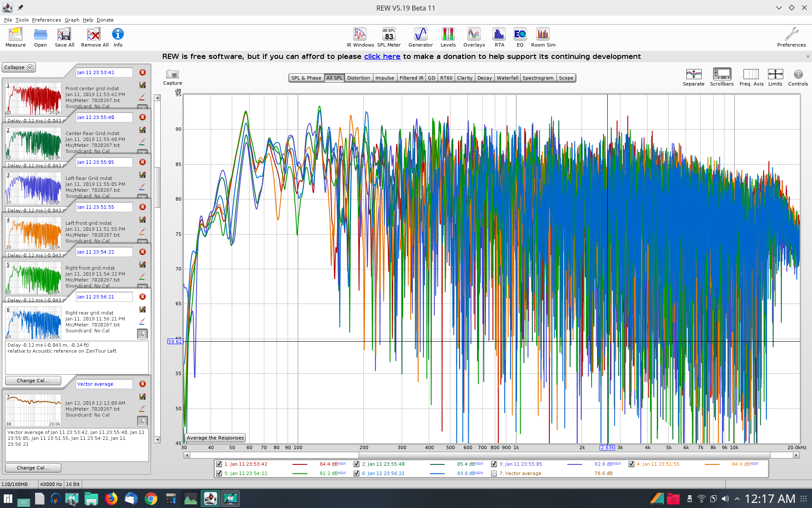Change trace colour for Left front grid measurement
Image resolution: width=812 pixels, height=508 pixels.
pos(142,232)
